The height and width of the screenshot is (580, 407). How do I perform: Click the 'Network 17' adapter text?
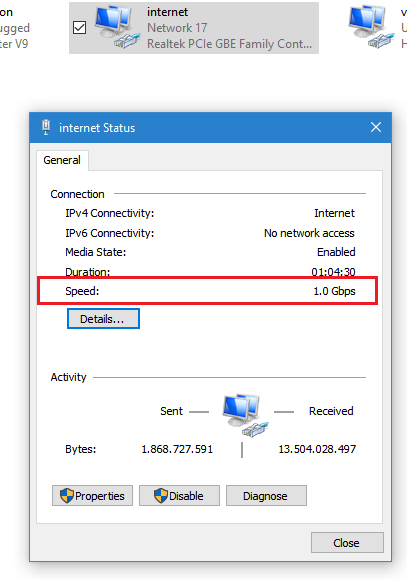[x=177, y=28]
